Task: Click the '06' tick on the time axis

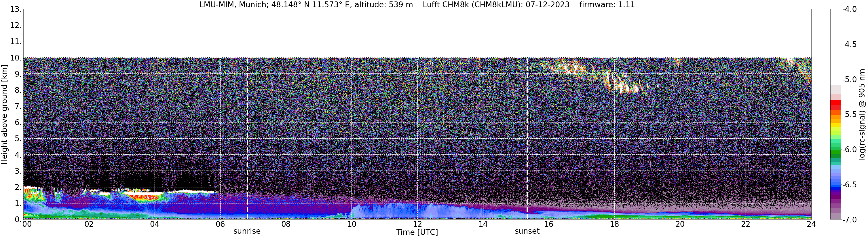Action: [220, 224]
